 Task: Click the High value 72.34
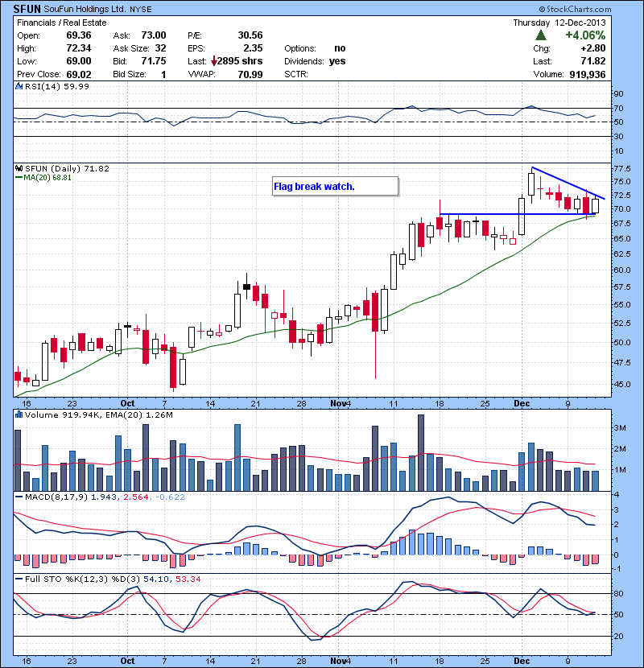[79, 48]
